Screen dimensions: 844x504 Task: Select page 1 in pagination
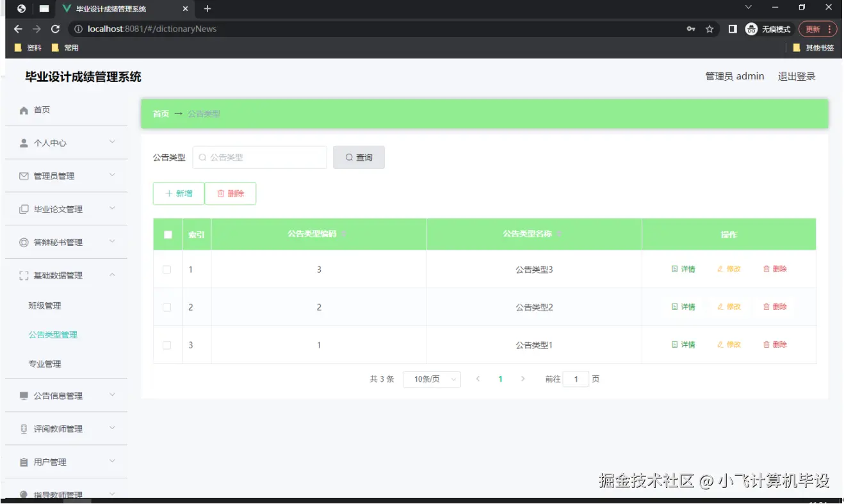tap(500, 379)
